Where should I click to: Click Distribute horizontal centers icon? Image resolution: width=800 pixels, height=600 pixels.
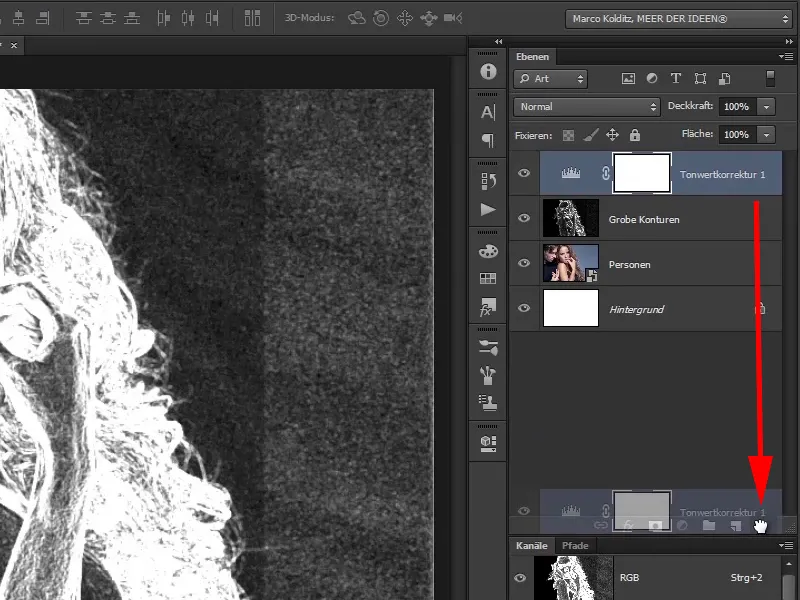point(188,18)
